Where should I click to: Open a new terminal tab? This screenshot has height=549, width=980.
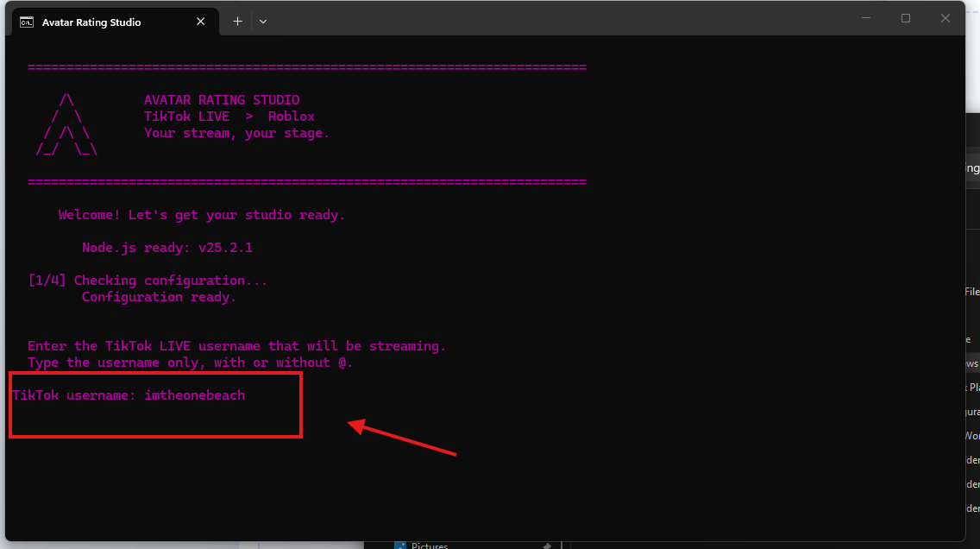237,22
